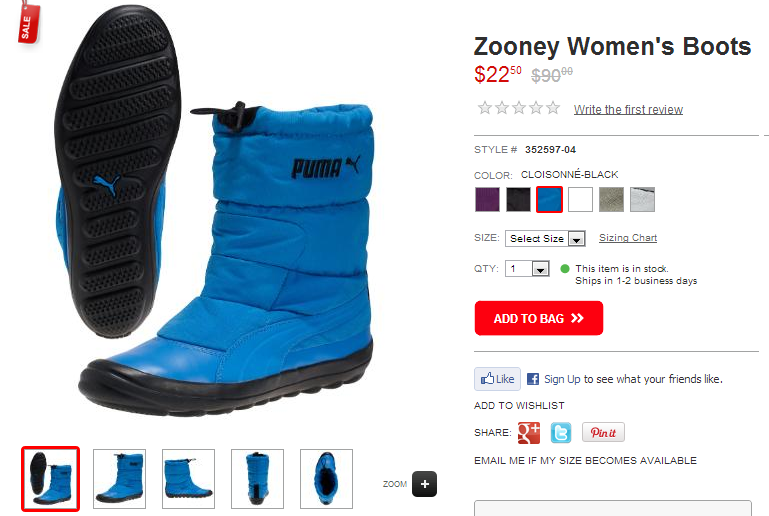Open the Sizing Chart link
Viewport: 769px width, 516px height.
[628, 238]
